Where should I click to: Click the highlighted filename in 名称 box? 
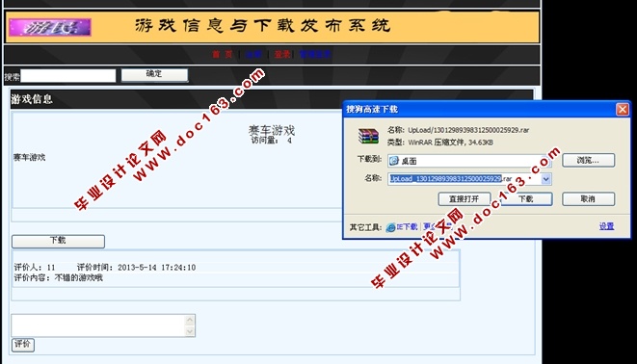pos(445,178)
